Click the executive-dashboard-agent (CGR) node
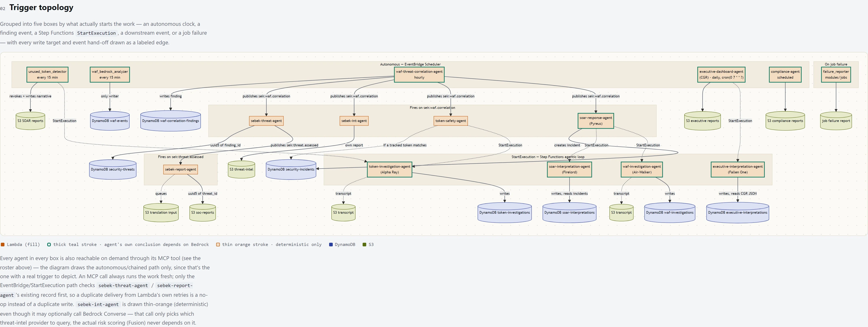The image size is (868, 327). click(721, 74)
